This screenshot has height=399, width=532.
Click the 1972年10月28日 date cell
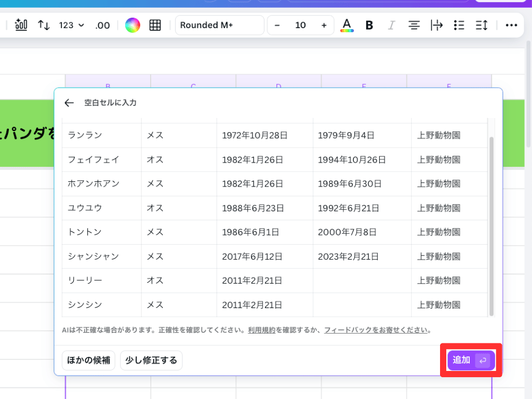click(264, 136)
